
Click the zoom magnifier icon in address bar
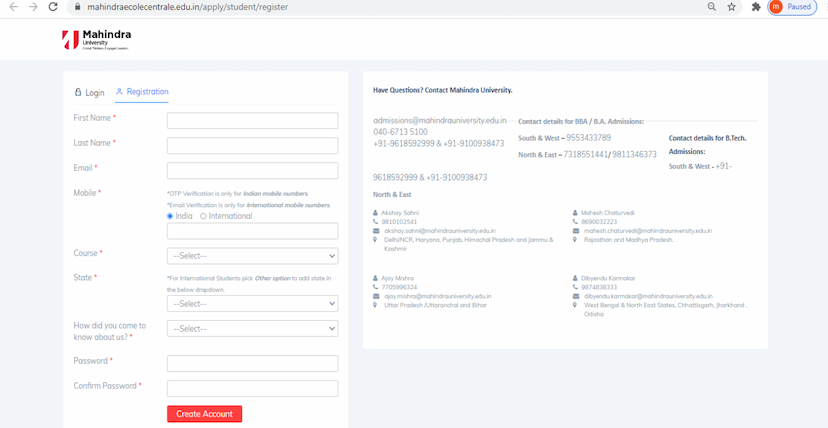point(711,6)
